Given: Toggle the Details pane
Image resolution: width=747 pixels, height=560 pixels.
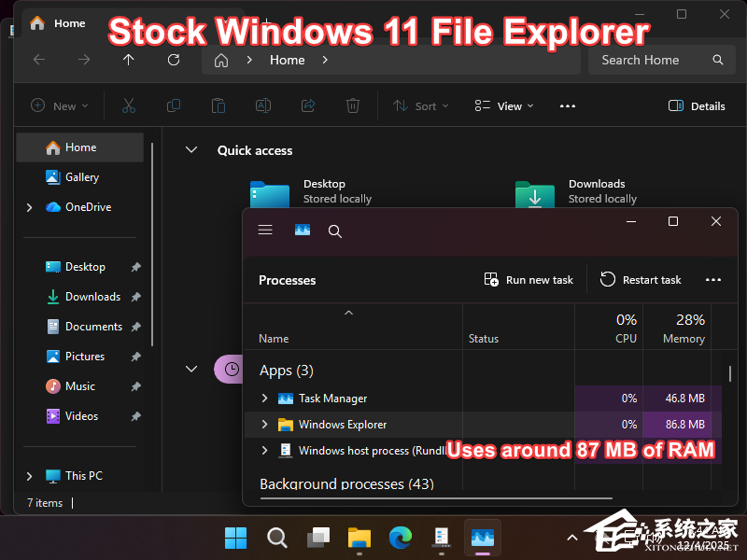Looking at the screenshot, I should click(696, 105).
